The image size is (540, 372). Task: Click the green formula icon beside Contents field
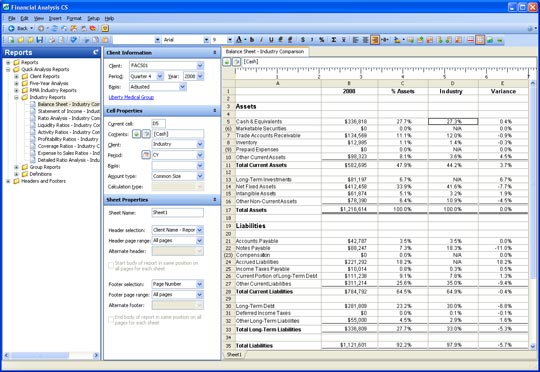136,134
